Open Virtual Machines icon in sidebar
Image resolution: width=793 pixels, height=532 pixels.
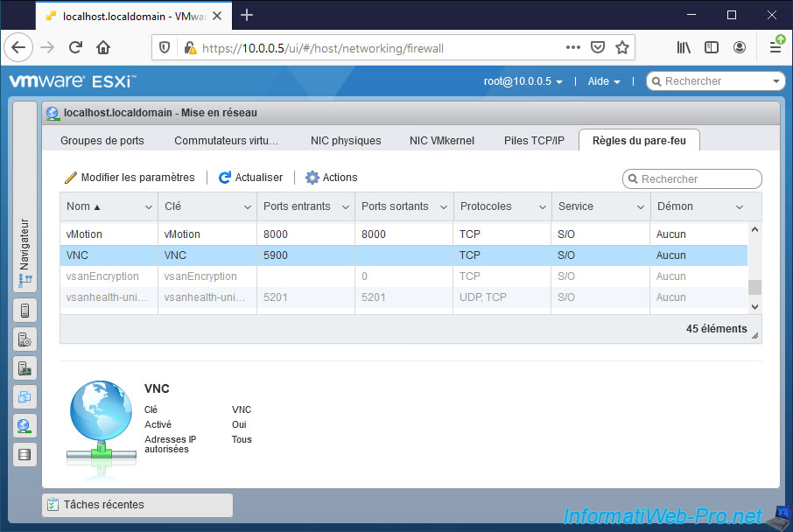[x=25, y=396]
